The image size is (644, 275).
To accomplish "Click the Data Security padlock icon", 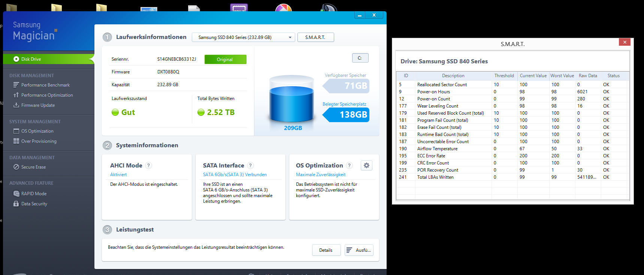I will pyautogui.click(x=16, y=204).
